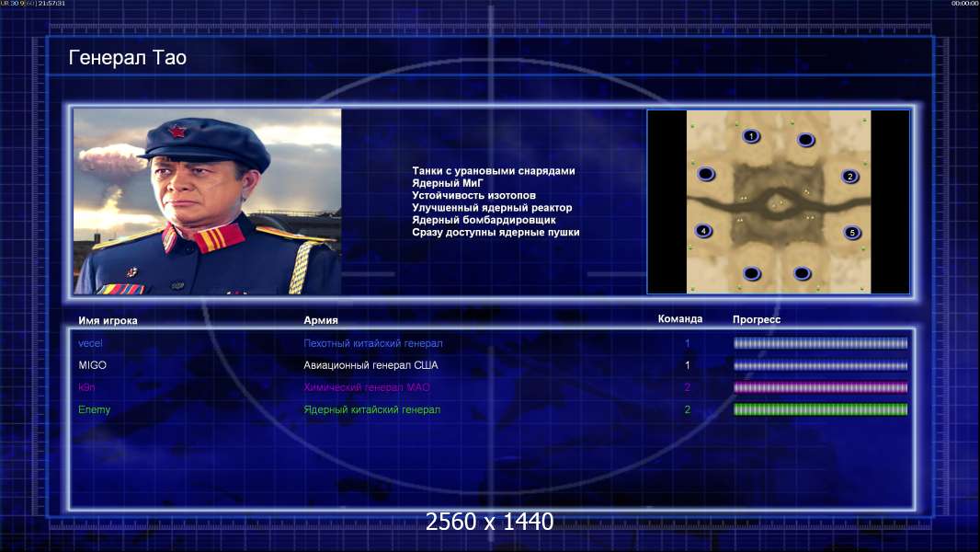
Task: Click k9n's magenta loading progress bar
Action: coord(820,387)
